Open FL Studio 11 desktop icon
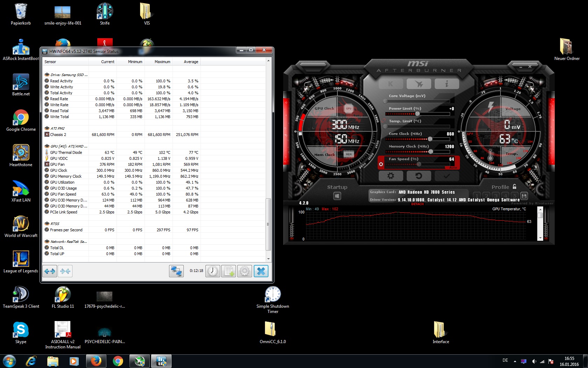The height and width of the screenshot is (368, 588). [63, 297]
